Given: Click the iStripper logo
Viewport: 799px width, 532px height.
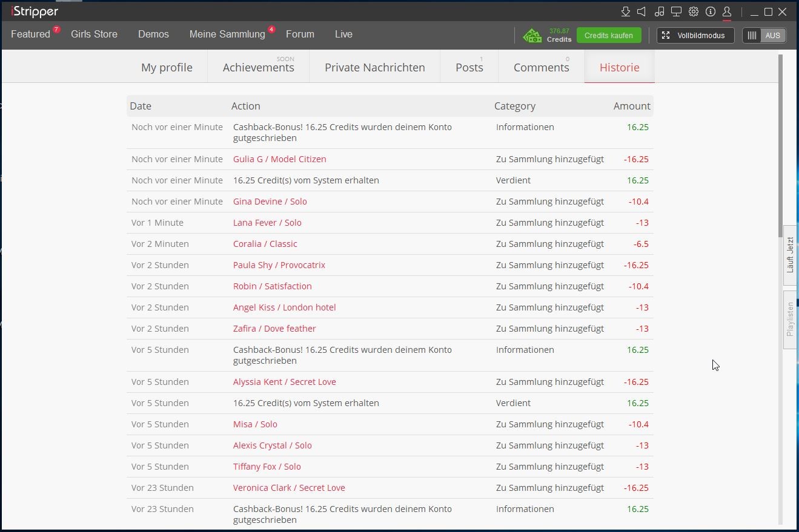Looking at the screenshot, I should 35,11.
